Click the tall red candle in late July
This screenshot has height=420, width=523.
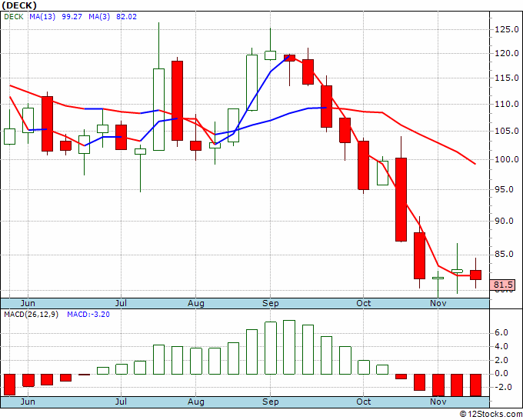point(178,101)
